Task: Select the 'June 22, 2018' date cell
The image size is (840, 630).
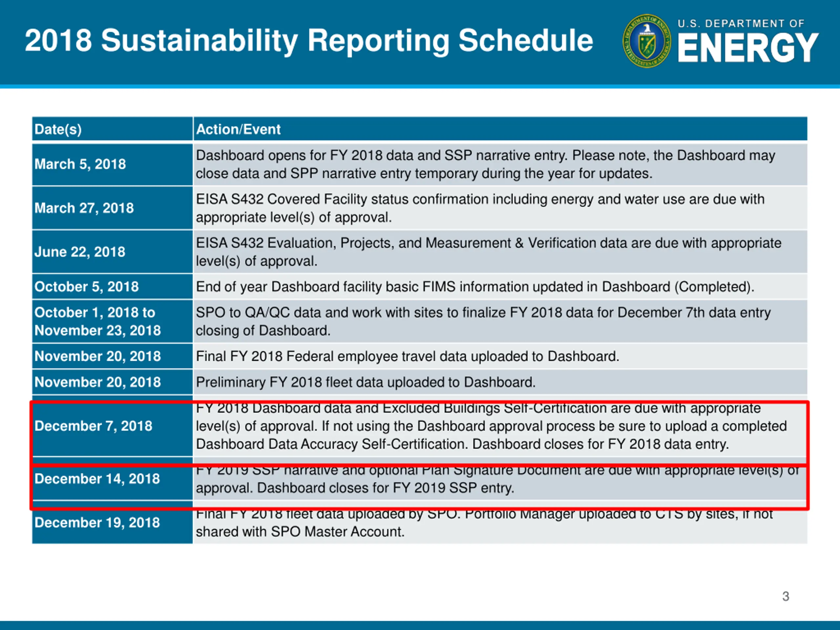Action: coord(113,252)
